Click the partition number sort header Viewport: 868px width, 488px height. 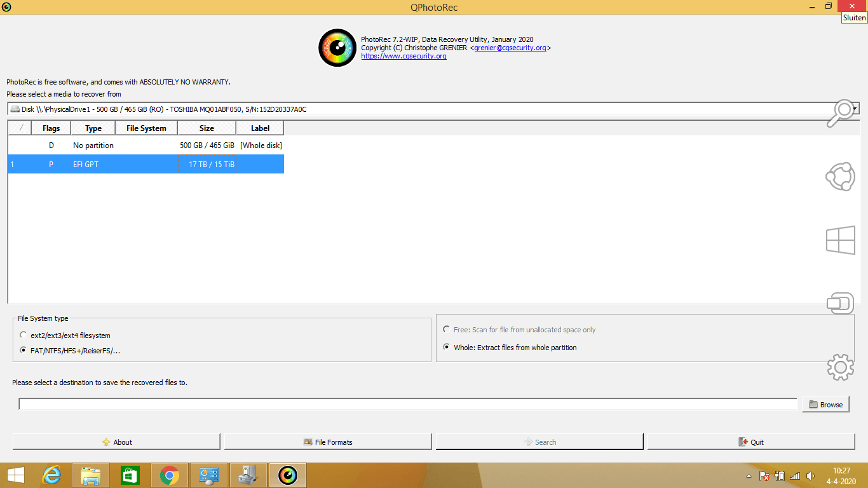pos(20,128)
